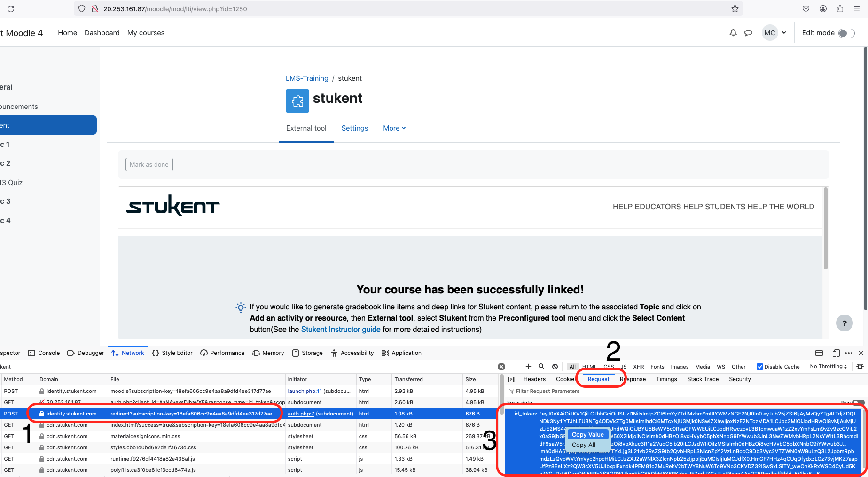Filter requests by All

click(x=572, y=367)
